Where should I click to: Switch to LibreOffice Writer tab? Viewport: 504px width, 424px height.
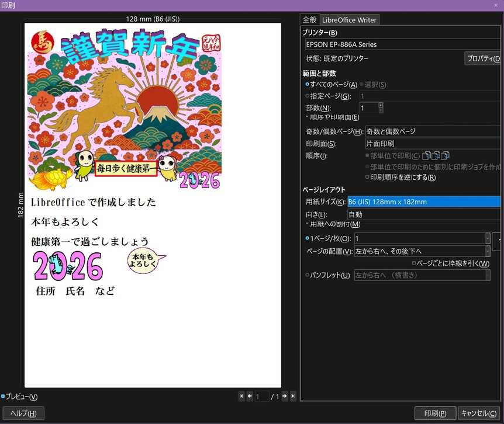click(x=350, y=20)
